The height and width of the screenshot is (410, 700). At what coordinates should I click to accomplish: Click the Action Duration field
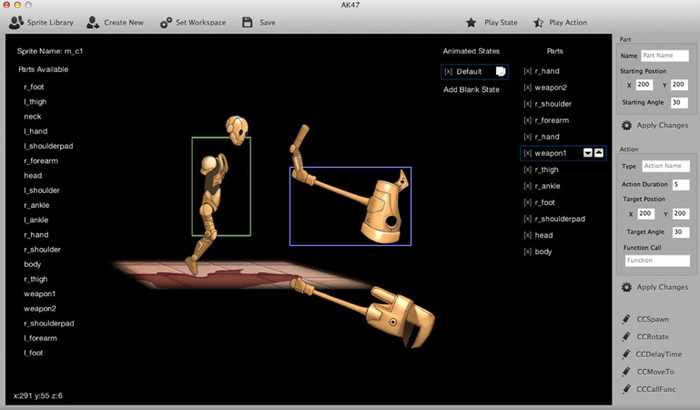click(681, 184)
